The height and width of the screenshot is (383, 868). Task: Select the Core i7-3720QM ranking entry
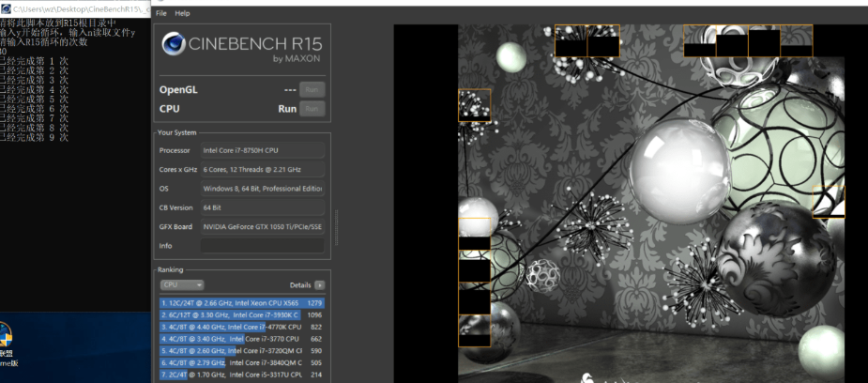[x=241, y=350]
